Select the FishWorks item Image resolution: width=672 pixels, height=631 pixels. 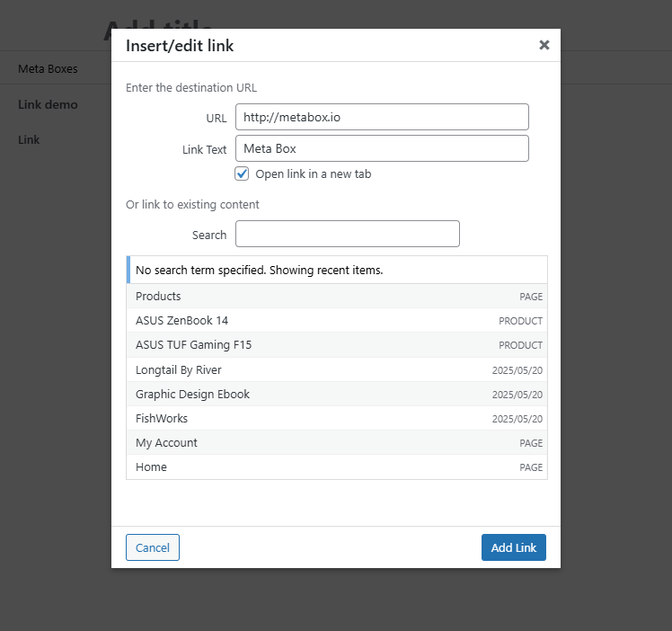tap(337, 418)
